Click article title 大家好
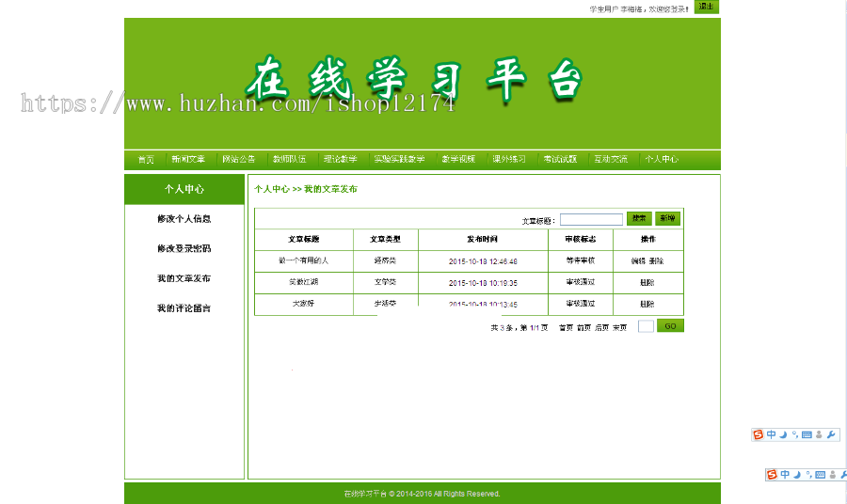This screenshot has height=504, width=847. pyautogui.click(x=304, y=304)
